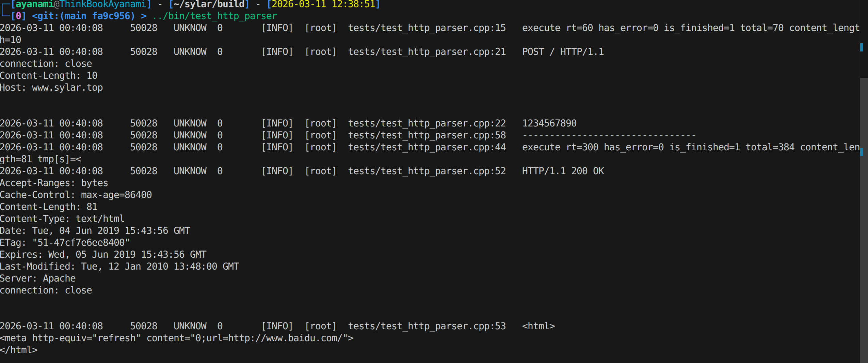The image size is (868, 363).
Task: Click the lower blue scrollbar marker
Action: (x=862, y=152)
